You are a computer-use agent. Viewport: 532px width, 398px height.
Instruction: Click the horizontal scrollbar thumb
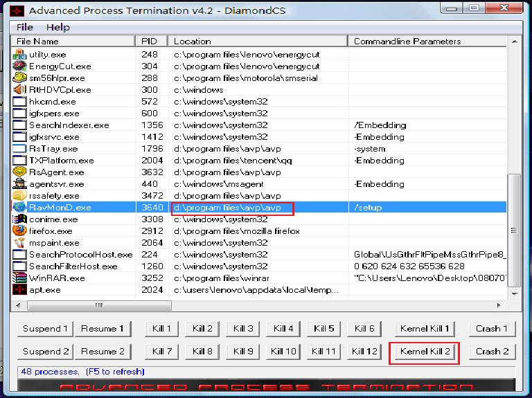tap(99, 305)
